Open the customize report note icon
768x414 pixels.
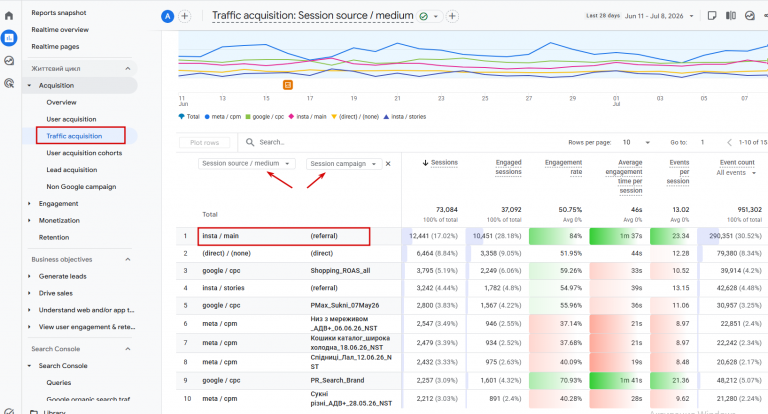[712, 16]
